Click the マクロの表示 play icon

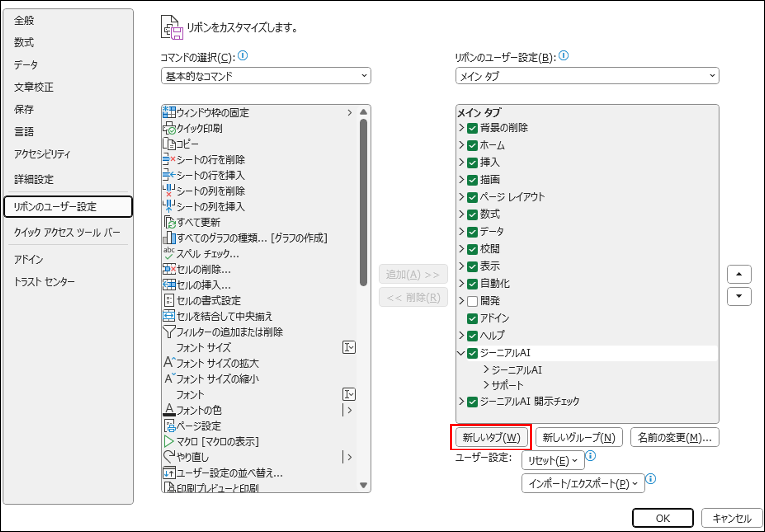click(x=169, y=441)
